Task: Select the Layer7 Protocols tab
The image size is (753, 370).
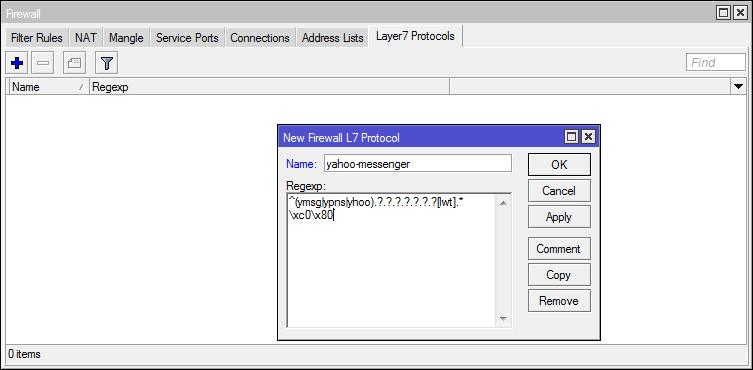Action: click(x=415, y=37)
